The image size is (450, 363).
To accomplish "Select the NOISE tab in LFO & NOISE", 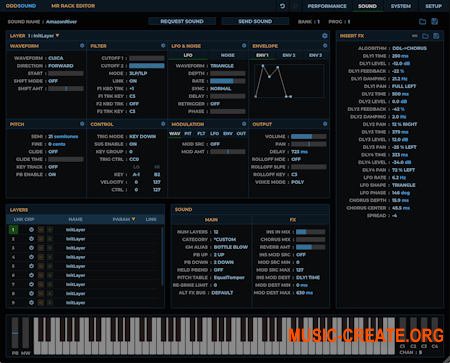I will coord(228,55).
